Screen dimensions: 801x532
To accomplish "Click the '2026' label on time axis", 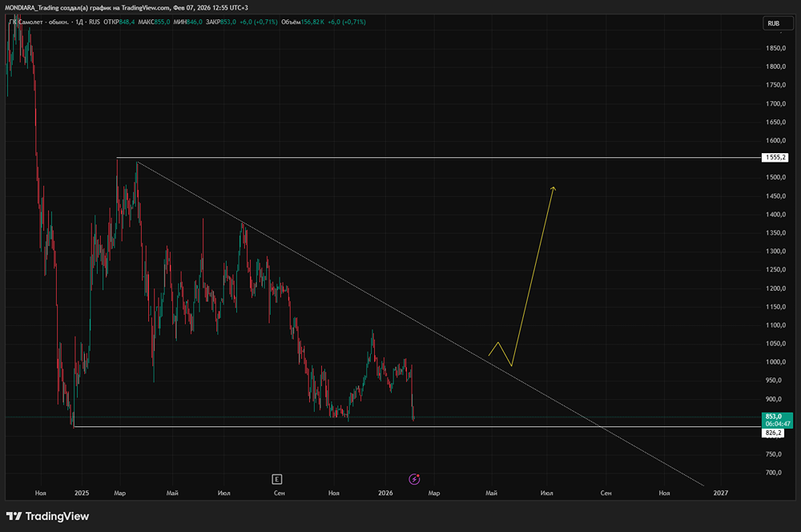I will pos(386,494).
